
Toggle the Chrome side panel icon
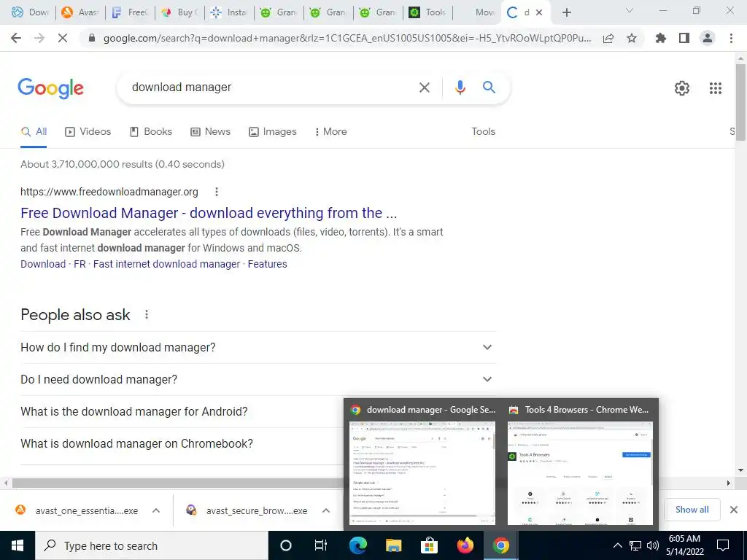tap(684, 38)
